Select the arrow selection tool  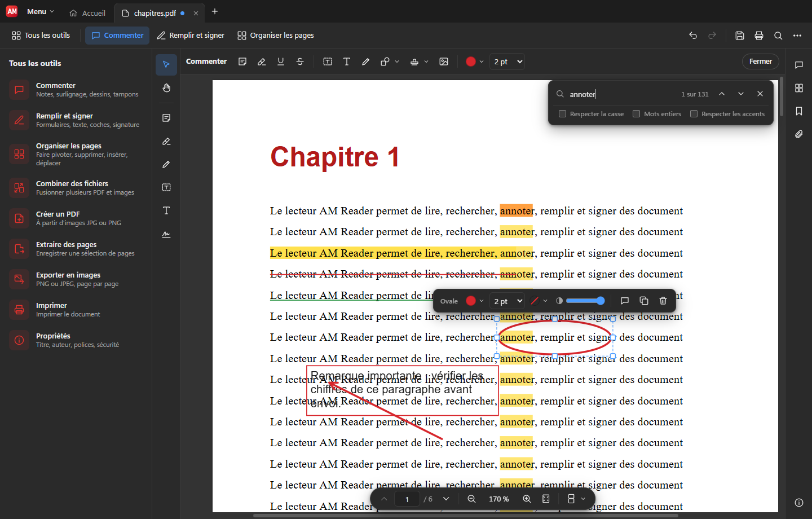(x=166, y=64)
